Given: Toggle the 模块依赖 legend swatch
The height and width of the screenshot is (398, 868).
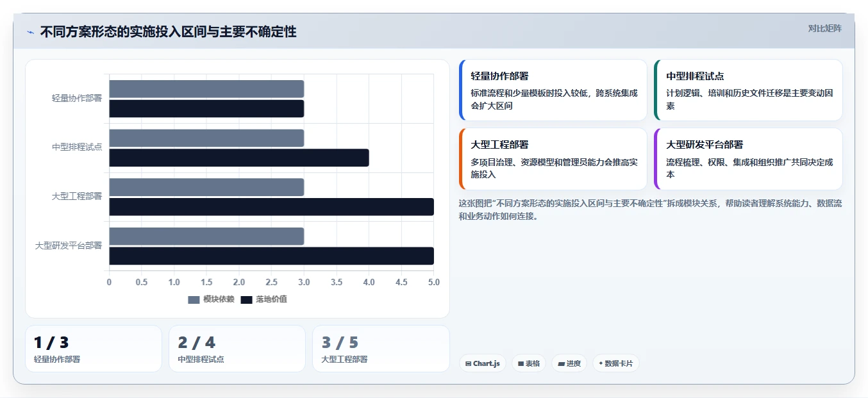Looking at the screenshot, I should point(194,299).
